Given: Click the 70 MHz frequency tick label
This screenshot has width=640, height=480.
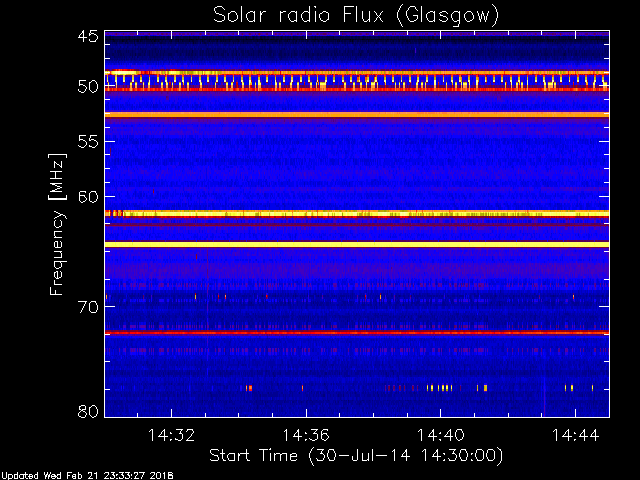Looking at the screenshot, I should (x=87, y=307).
